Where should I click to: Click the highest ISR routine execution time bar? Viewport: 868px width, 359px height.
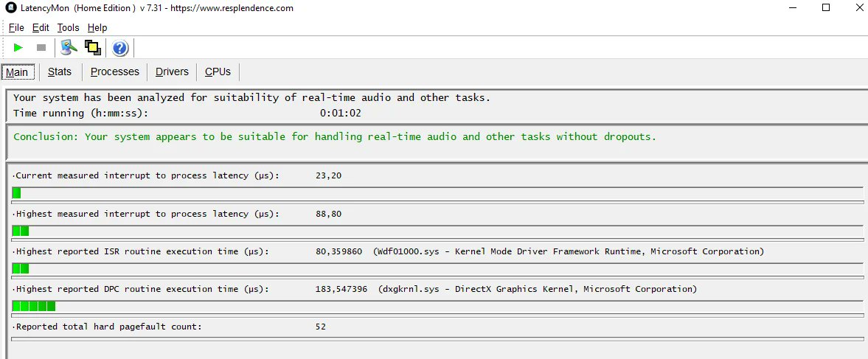[437, 268]
